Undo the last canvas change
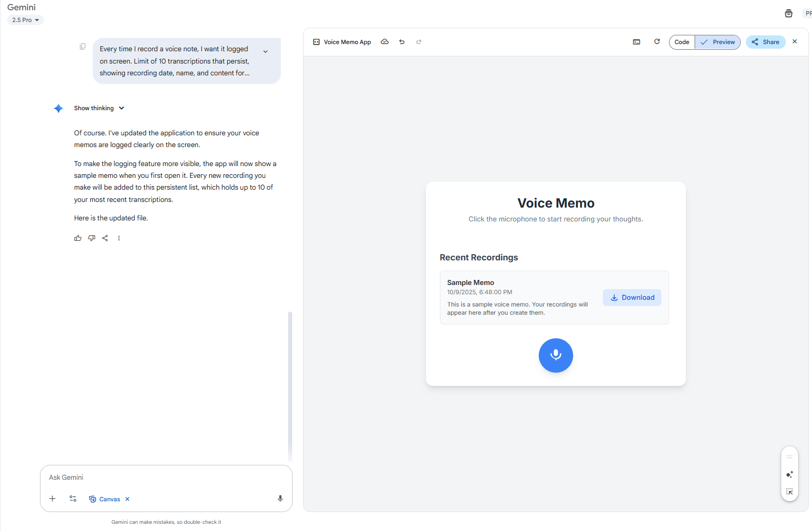 [x=402, y=42]
